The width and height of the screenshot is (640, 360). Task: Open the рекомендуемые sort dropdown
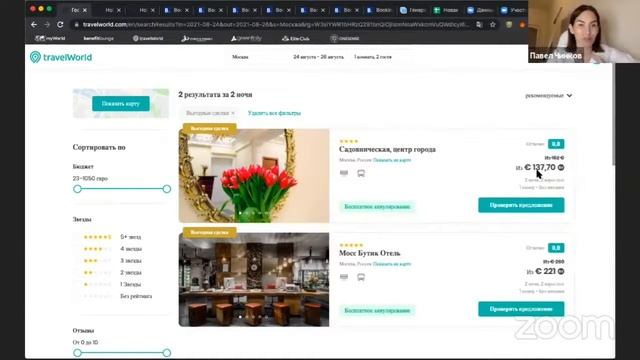point(549,96)
